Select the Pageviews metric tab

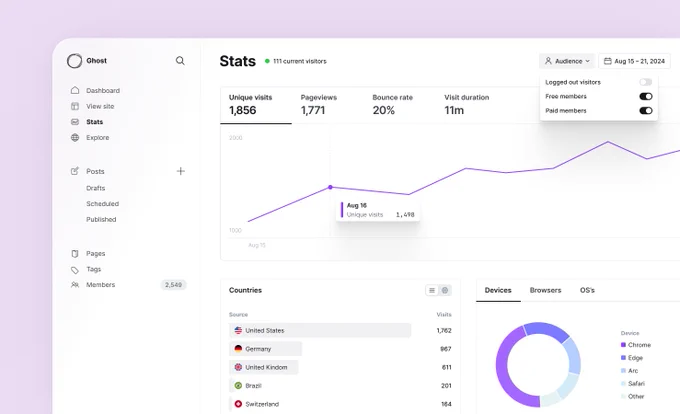pyautogui.click(x=319, y=104)
